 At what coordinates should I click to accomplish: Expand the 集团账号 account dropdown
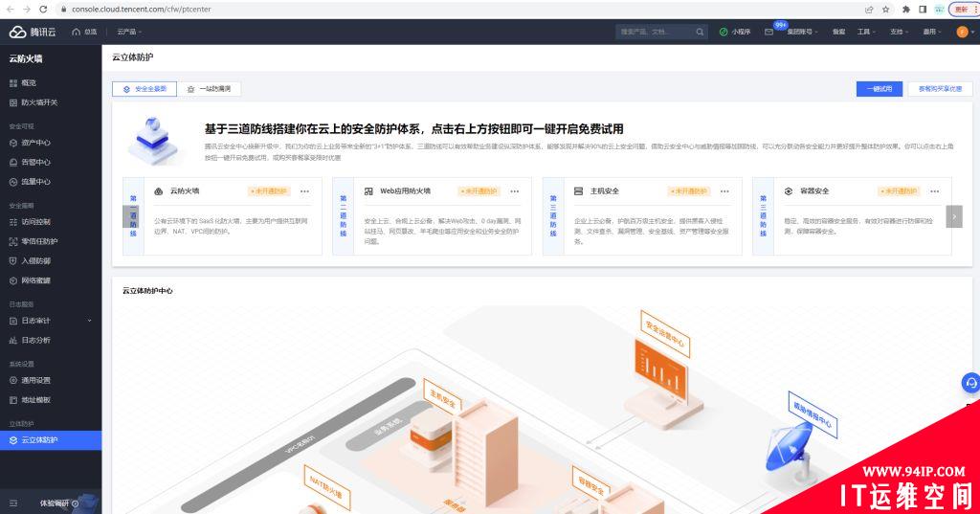point(802,32)
